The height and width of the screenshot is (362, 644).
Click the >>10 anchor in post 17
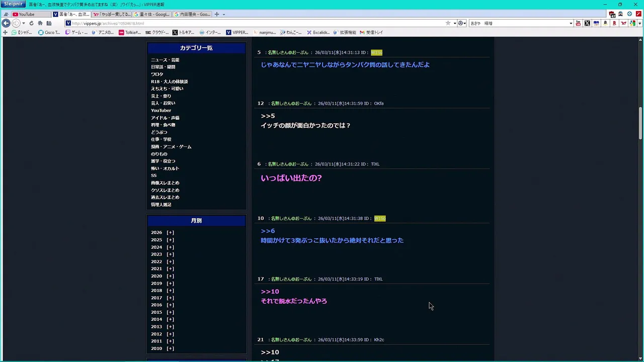[270, 292]
